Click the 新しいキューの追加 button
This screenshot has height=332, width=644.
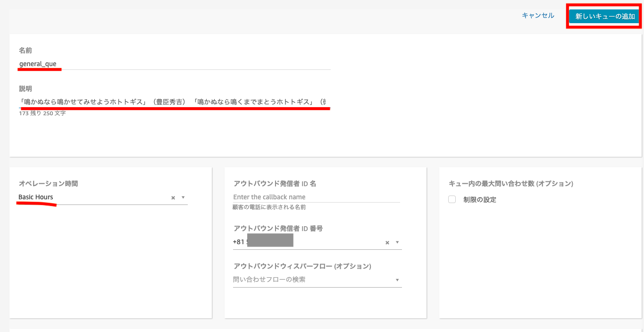click(604, 16)
